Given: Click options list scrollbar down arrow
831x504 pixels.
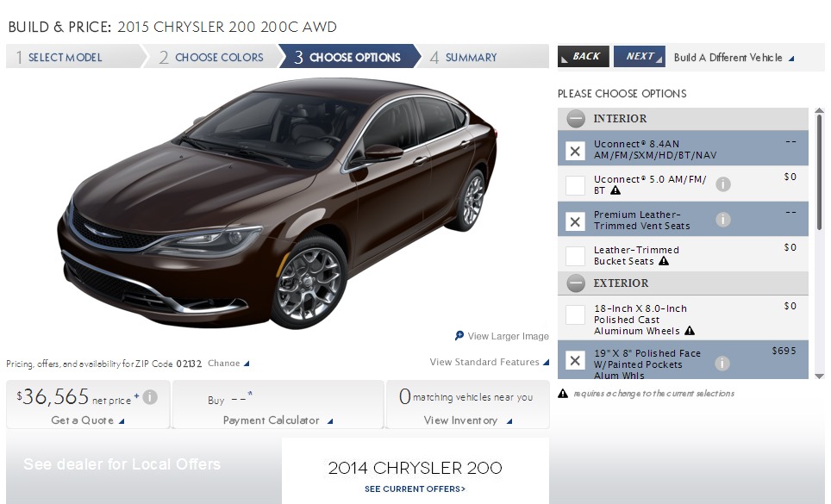Looking at the screenshot, I should click(x=819, y=376).
